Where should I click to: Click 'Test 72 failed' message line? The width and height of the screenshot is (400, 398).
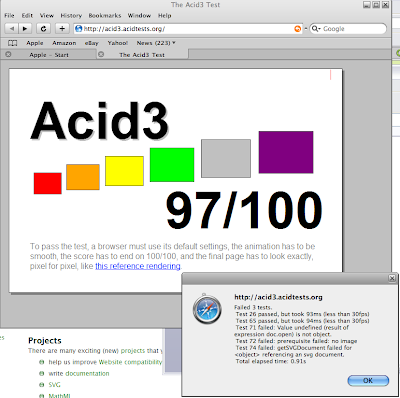pyautogui.click(x=296, y=341)
